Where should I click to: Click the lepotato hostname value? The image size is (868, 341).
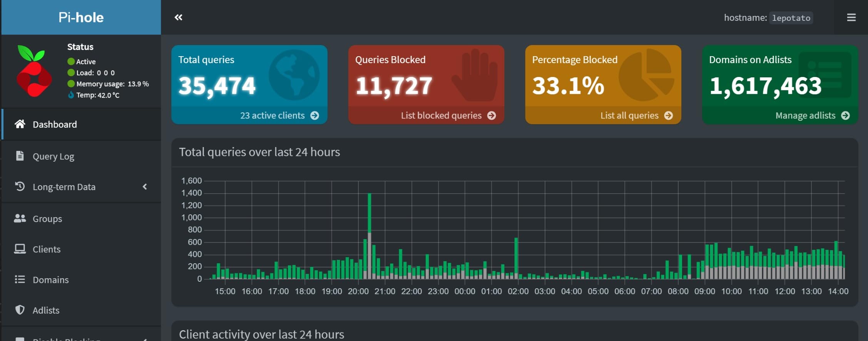point(791,18)
